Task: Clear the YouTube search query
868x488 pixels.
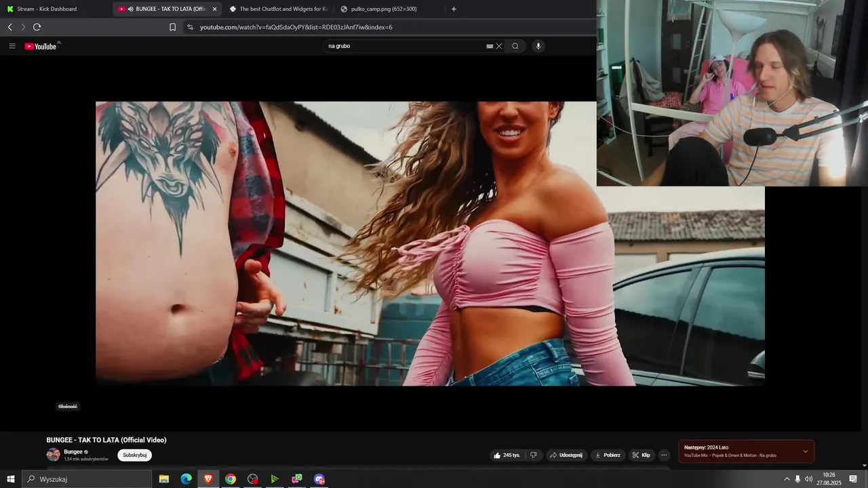Action: [x=499, y=46]
